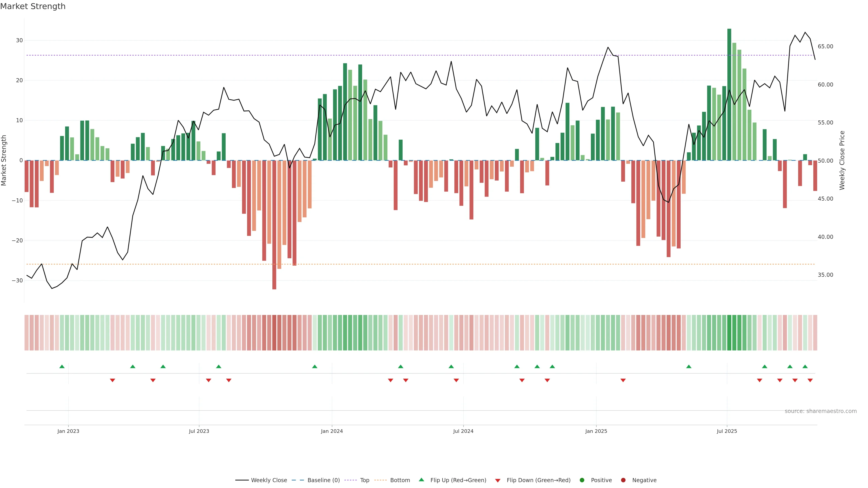The image size is (868, 488).
Task: Click the Jan 2024 x-axis label
Action: 332,431
